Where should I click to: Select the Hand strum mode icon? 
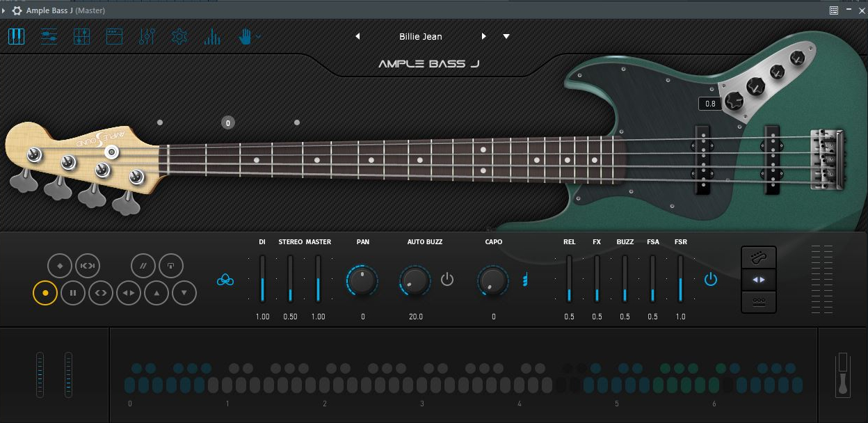(x=243, y=36)
